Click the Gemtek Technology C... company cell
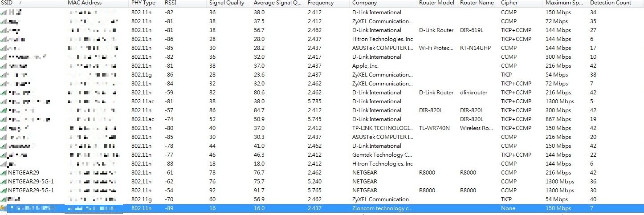The height and width of the screenshot is (215, 644). [x=382, y=155]
